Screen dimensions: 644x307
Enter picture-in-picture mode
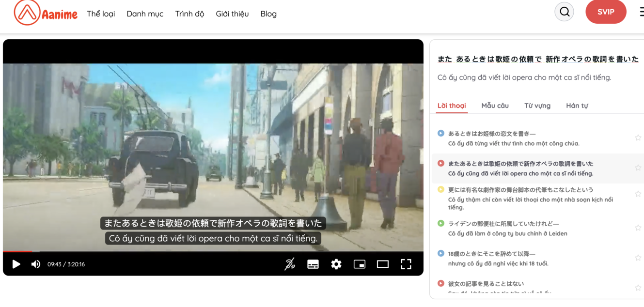click(x=359, y=264)
